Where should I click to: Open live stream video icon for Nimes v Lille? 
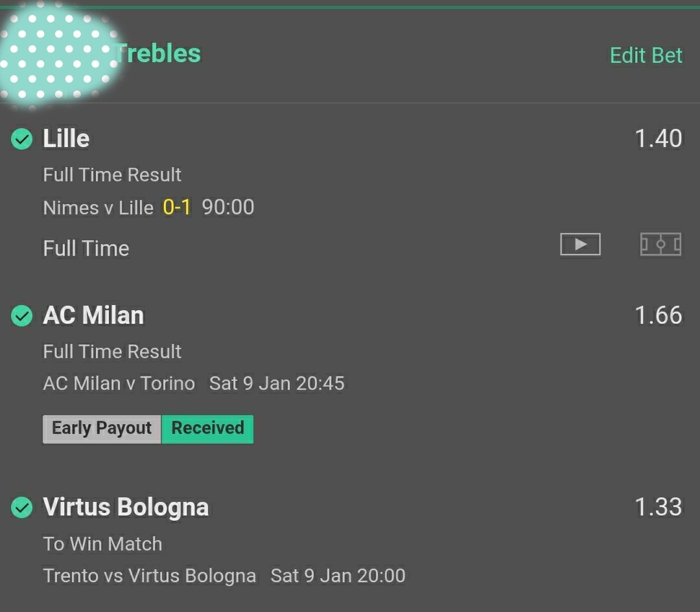pos(580,244)
